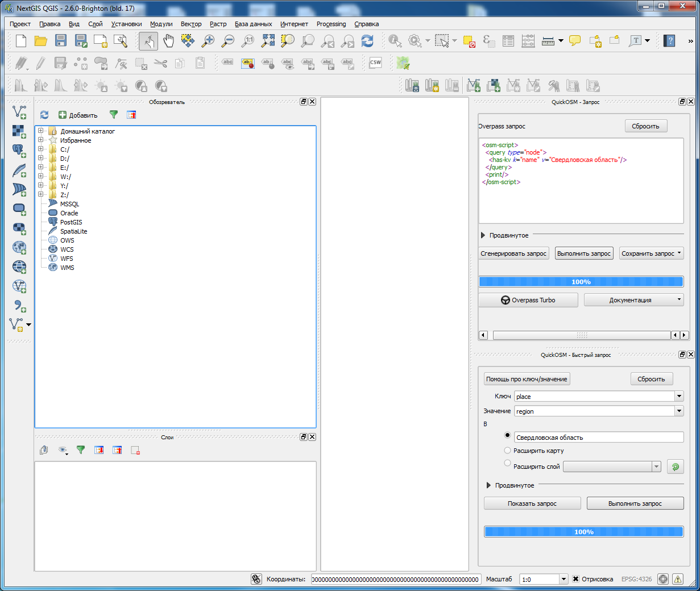The image size is (700, 591).
Task: Click Filter Legend funnel in Layers panel
Action: (81, 450)
